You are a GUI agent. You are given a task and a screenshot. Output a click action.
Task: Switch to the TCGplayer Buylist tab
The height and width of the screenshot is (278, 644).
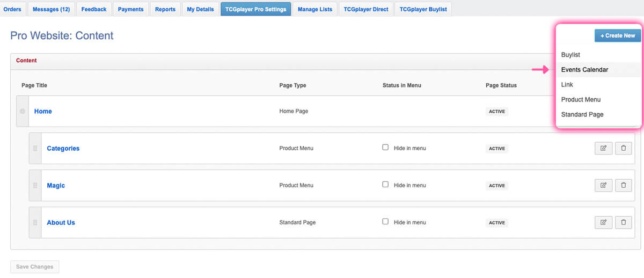(423, 9)
